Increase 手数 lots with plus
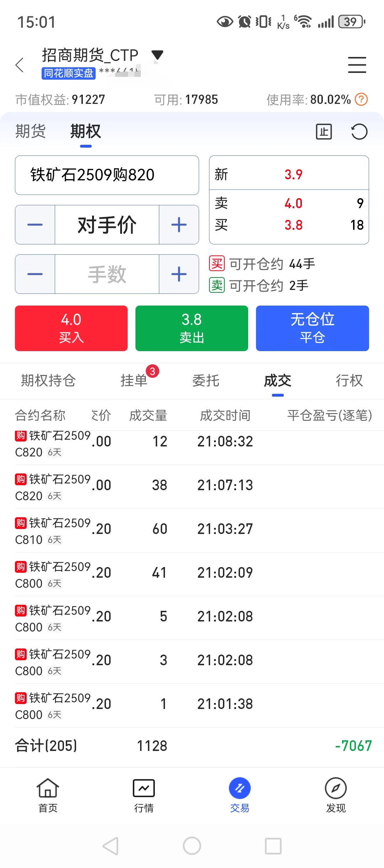 179,274
